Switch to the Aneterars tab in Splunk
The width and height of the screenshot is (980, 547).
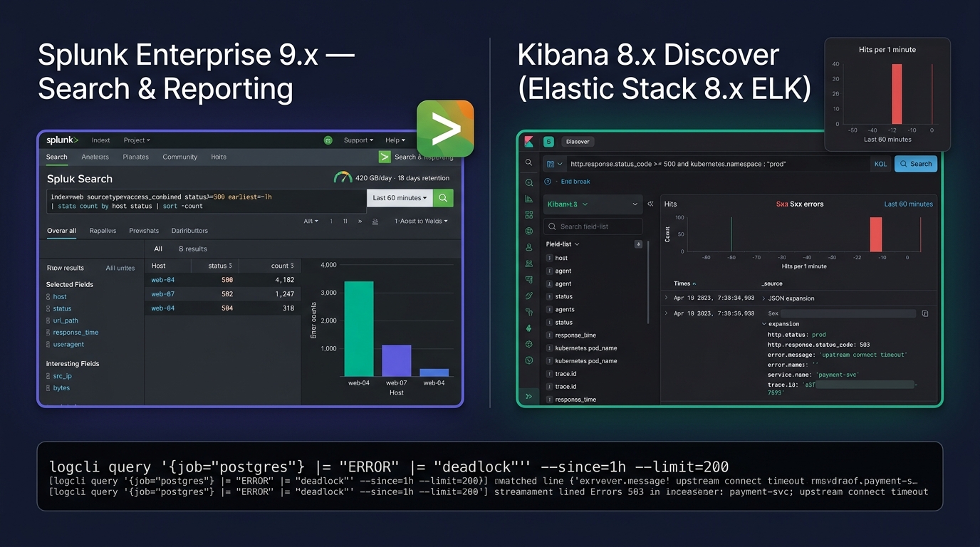coord(95,157)
